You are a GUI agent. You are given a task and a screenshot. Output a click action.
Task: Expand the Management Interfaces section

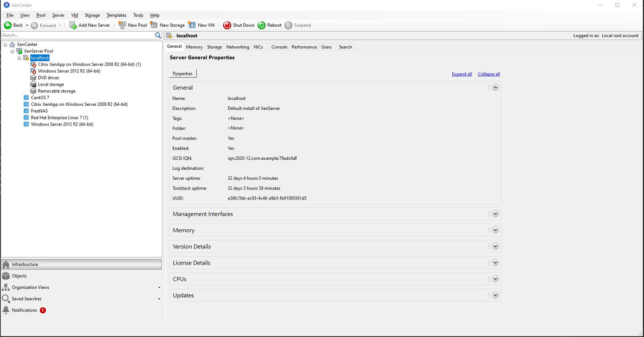pos(495,214)
